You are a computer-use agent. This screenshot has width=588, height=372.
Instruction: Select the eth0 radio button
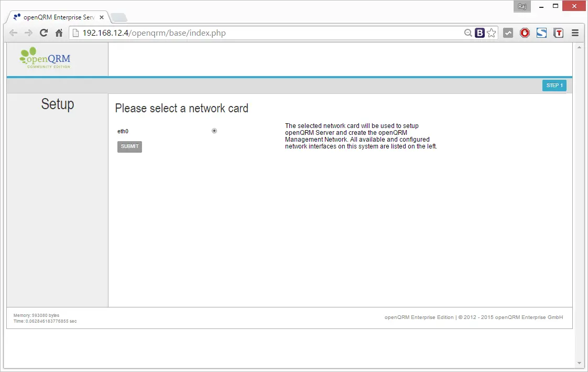pyautogui.click(x=214, y=131)
